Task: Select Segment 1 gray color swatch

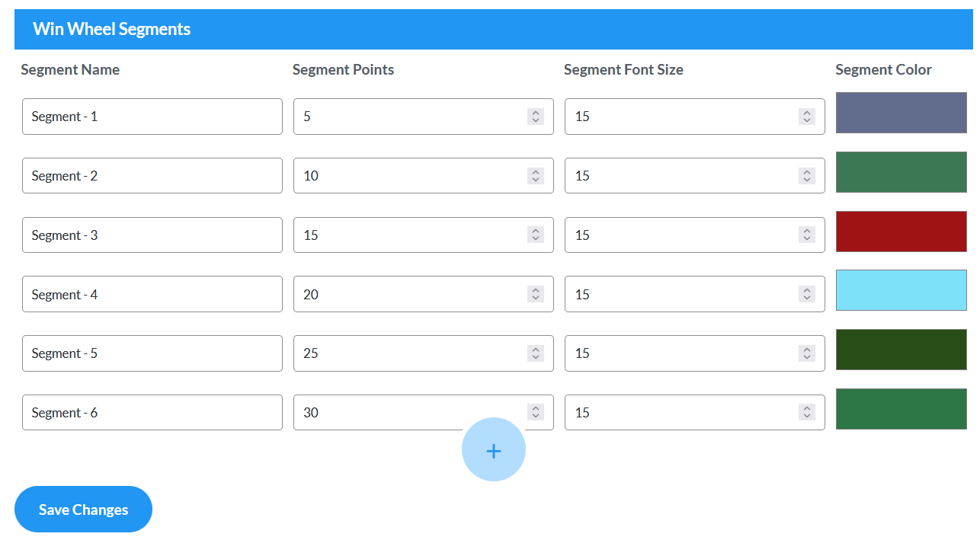Action: click(x=901, y=112)
